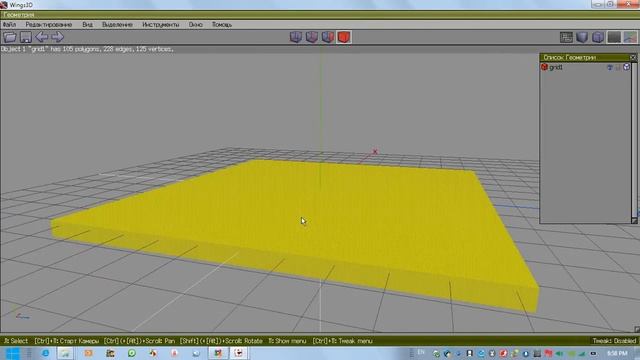Click the geometry panel resize grip corner
This screenshot has height=360, width=640.
tap(634, 220)
